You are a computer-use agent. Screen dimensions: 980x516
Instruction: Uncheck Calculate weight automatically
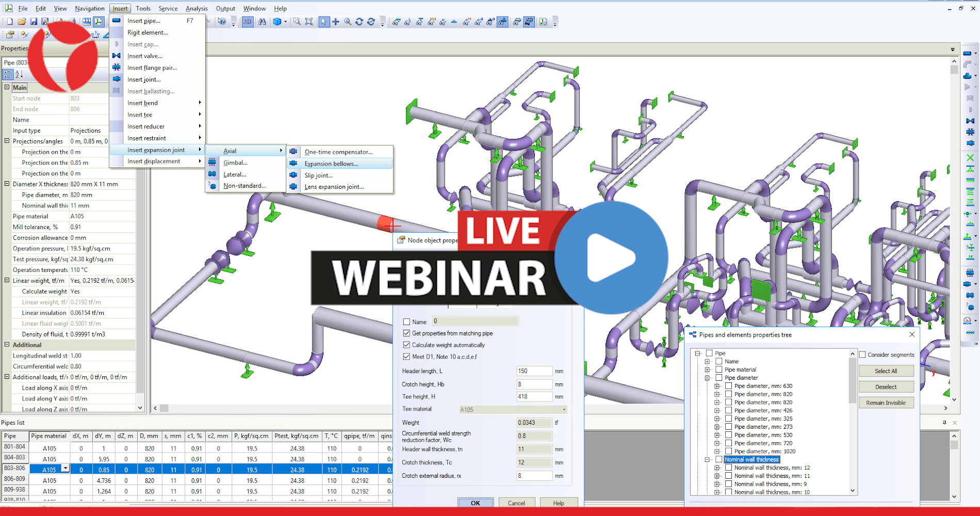406,345
